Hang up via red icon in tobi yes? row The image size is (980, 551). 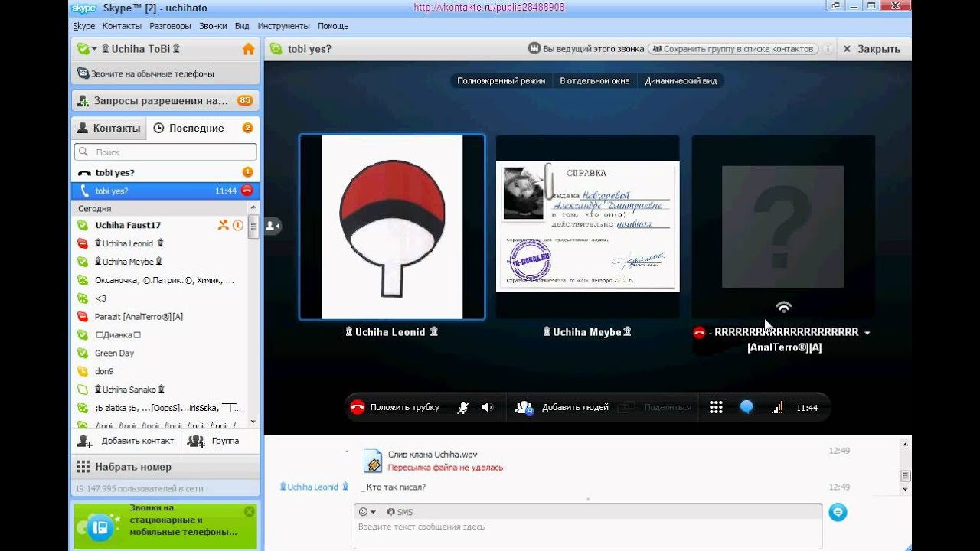[247, 191]
